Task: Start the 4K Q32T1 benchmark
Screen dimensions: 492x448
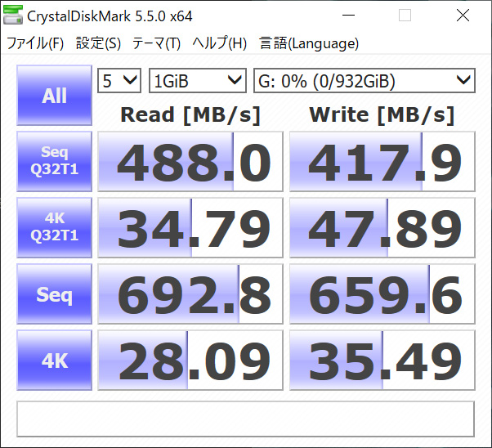Action: [54, 227]
